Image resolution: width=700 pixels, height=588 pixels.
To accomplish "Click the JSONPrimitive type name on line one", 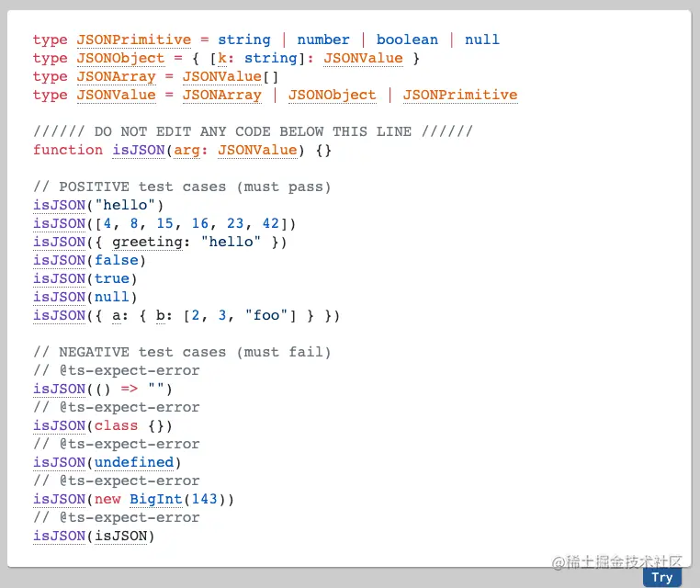I will point(134,40).
